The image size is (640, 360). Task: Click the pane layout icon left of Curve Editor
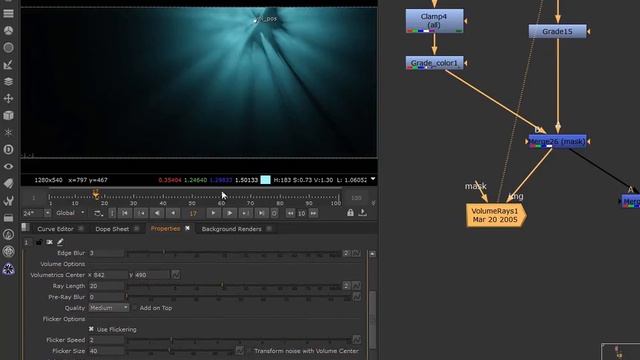25,228
